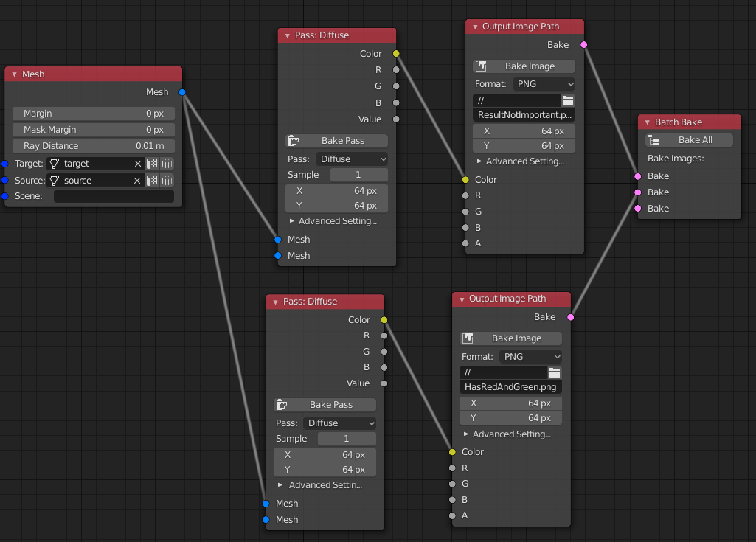This screenshot has width=756, height=542.
Task: Click the // path field above HasRedAndGreen.png
Action: [504, 372]
